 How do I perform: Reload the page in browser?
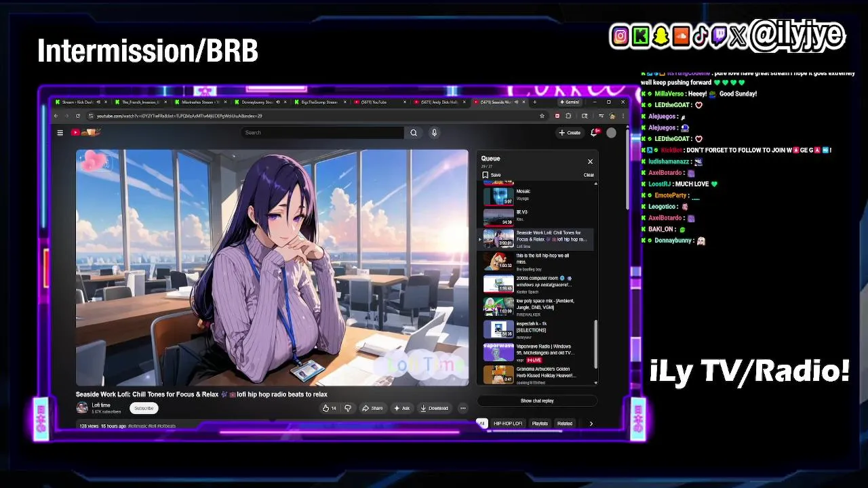coord(78,116)
